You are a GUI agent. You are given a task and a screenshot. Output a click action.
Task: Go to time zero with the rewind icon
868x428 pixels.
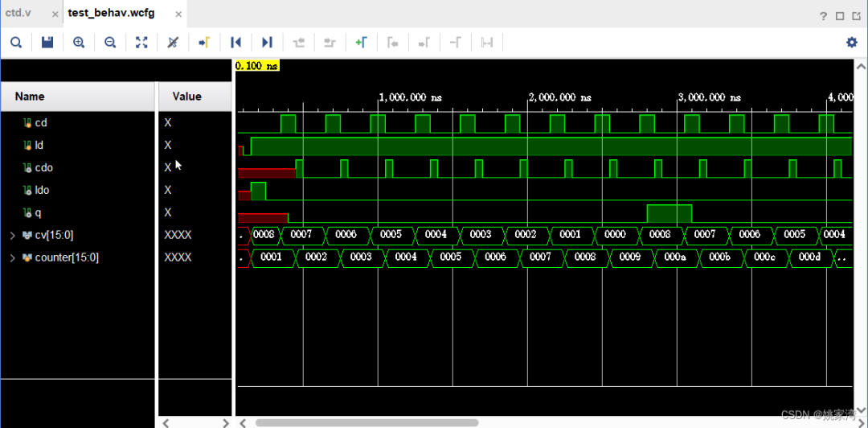tap(235, 43)
